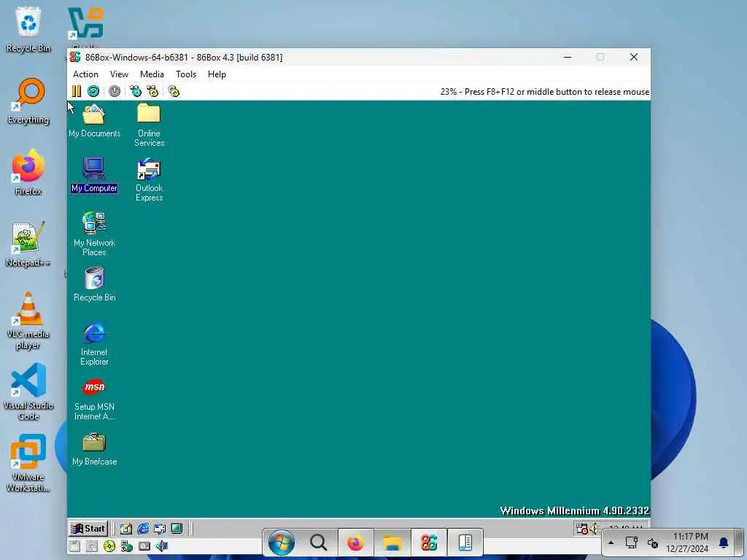Select the VirtualBox shortcut above the 86Box window
This screenshot has height=560, width=747.
(x=86, y=25)
